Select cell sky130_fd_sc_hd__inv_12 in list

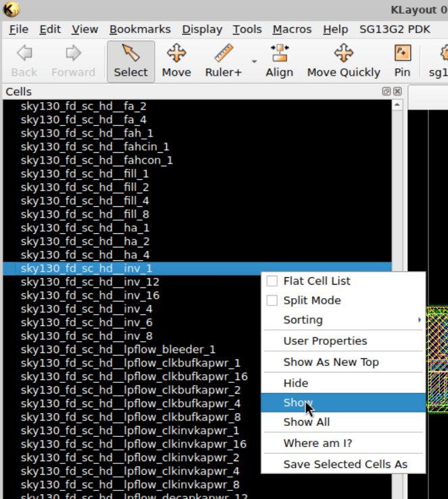[x=90, y=282]
